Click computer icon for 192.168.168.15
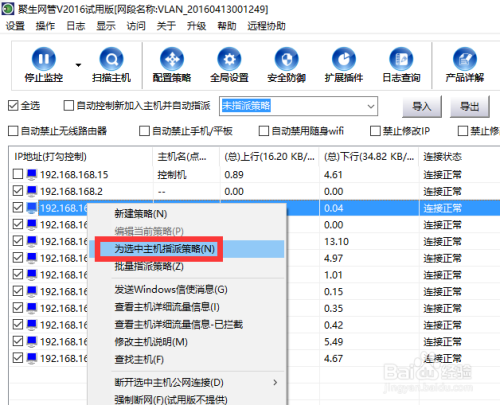Image resolution: width=500 pixels, height=405 pixels. tap(32, 174)
